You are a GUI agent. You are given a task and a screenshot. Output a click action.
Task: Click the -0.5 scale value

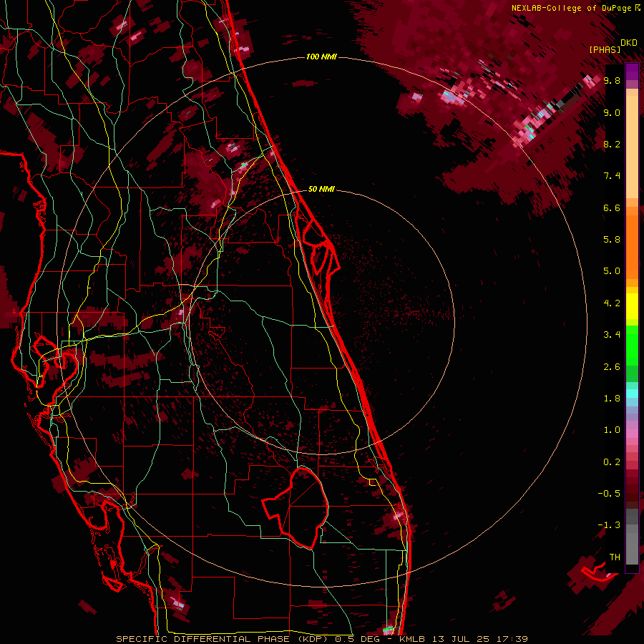pos(609,494)
